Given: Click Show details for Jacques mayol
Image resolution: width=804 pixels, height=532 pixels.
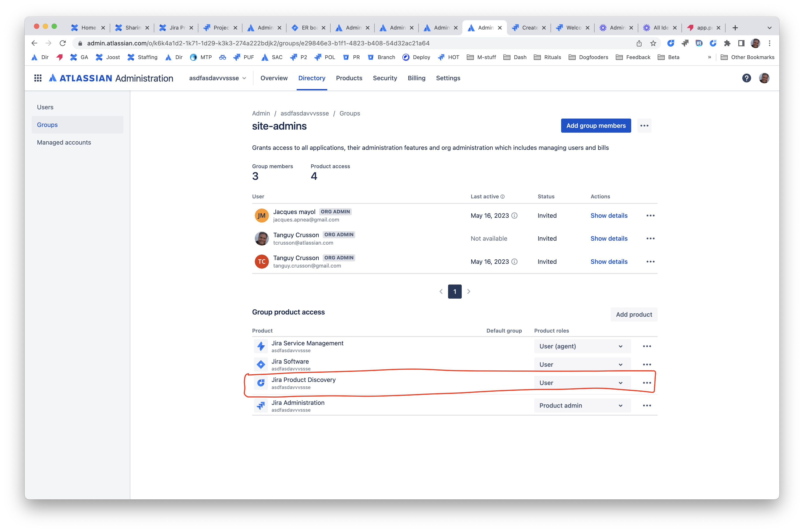Looking at the screenshot, I should [x=609, y=216].
